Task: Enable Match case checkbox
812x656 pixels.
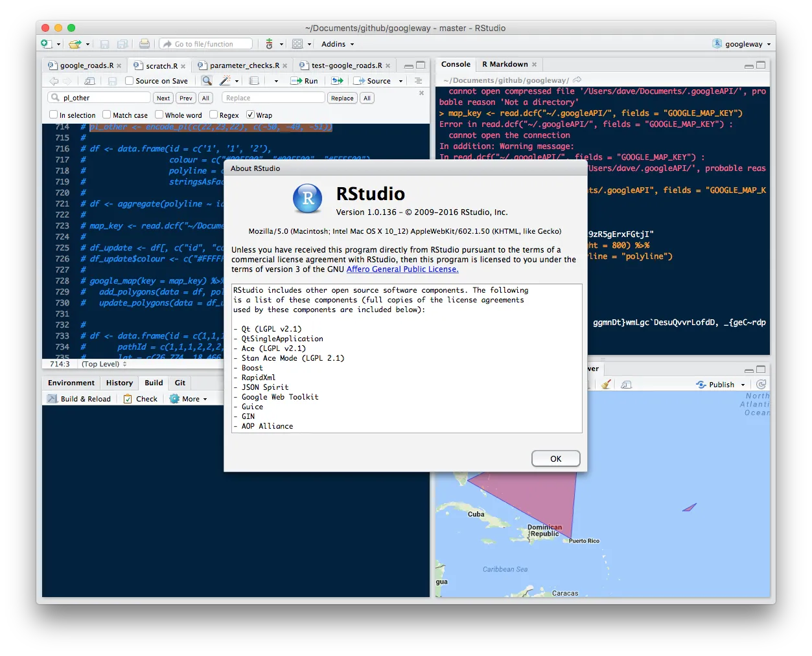Action: [107, 115]
